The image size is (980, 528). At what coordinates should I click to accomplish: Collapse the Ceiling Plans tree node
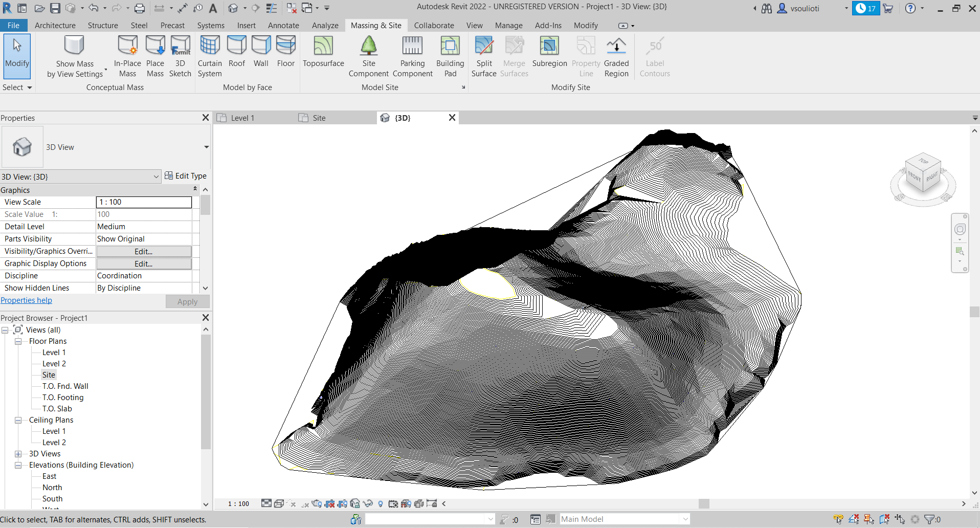[x=18, y=420]
